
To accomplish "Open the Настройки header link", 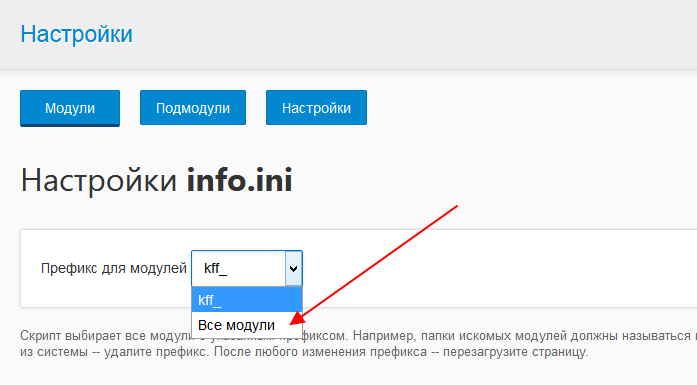I will tap(76, 34).
